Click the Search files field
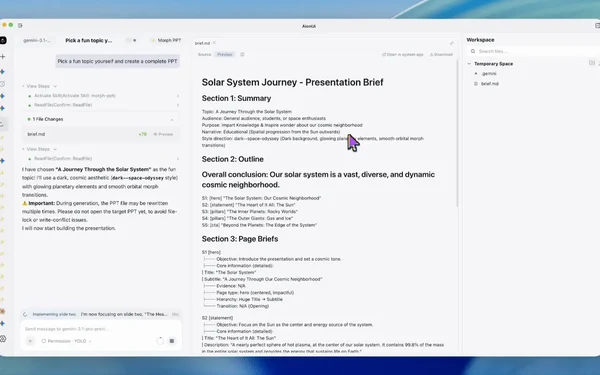The image size is (600, 375). coord(533,51)
